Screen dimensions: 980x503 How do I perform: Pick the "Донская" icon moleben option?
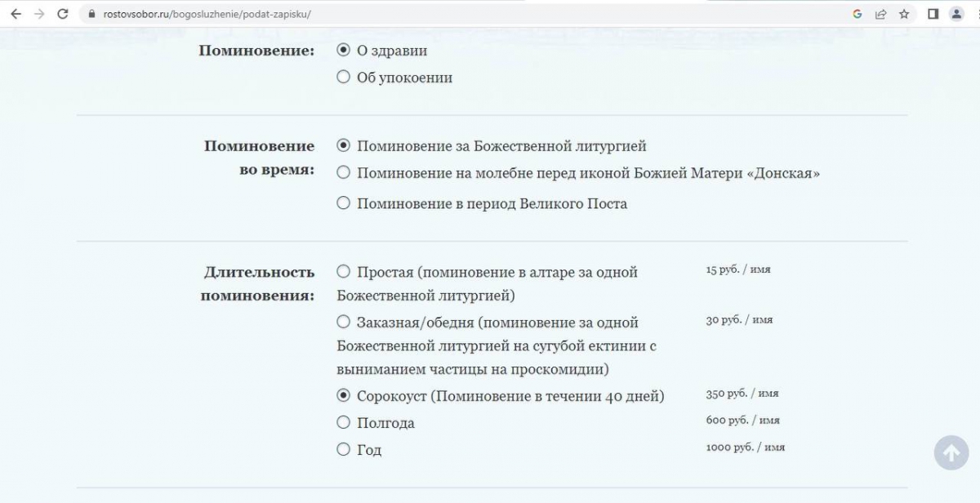[344, 173]
